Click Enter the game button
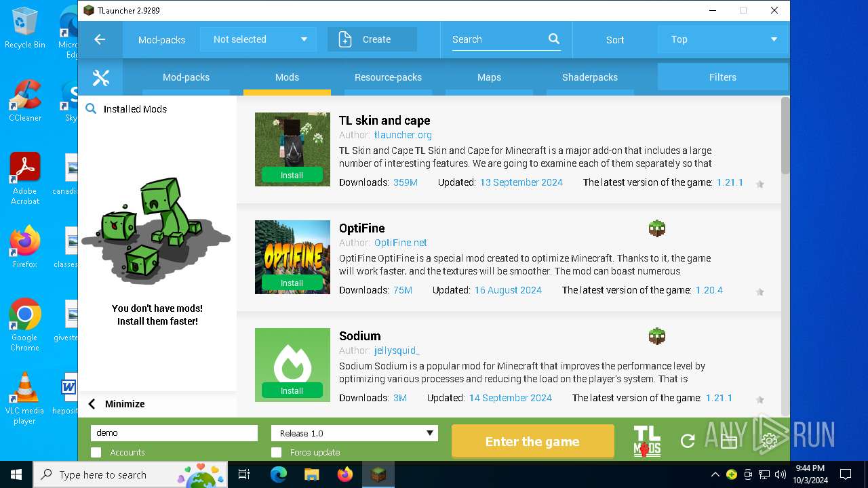 coord(532,441)
